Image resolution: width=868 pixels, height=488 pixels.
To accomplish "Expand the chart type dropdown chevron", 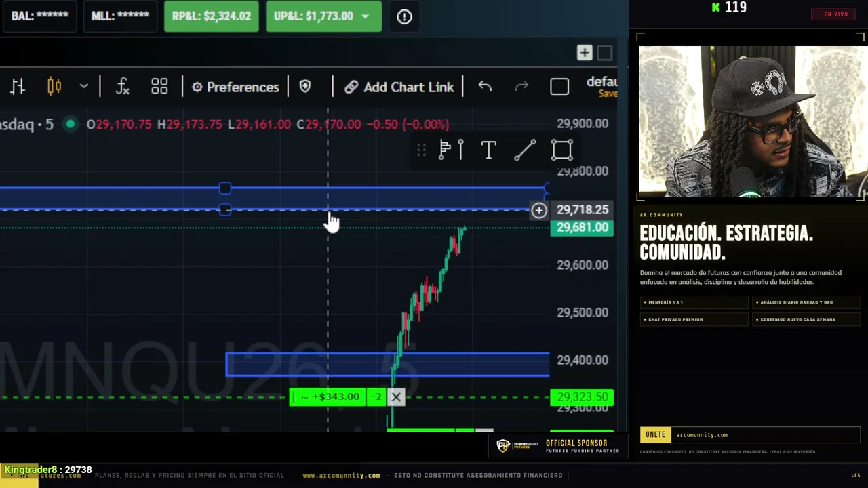I will 84,87.
